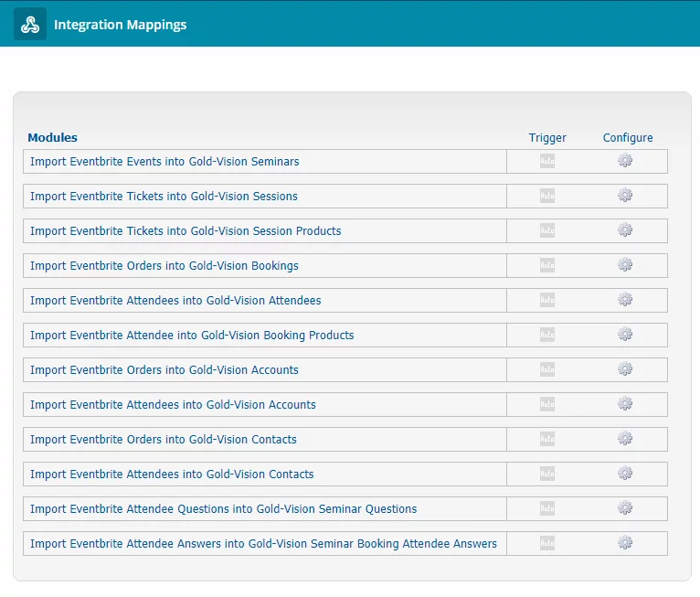This screenshot has width=700, height=597.
Task: Select Import Eventbrite Orders into Gold-Vision Contacts
Action: click(164, 440)
